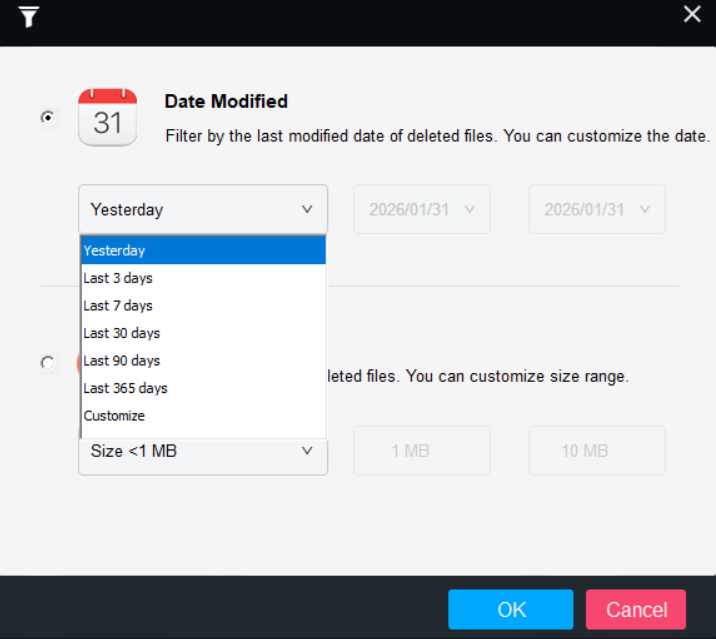Select the Date Modified radio button

tap(48, 118)
